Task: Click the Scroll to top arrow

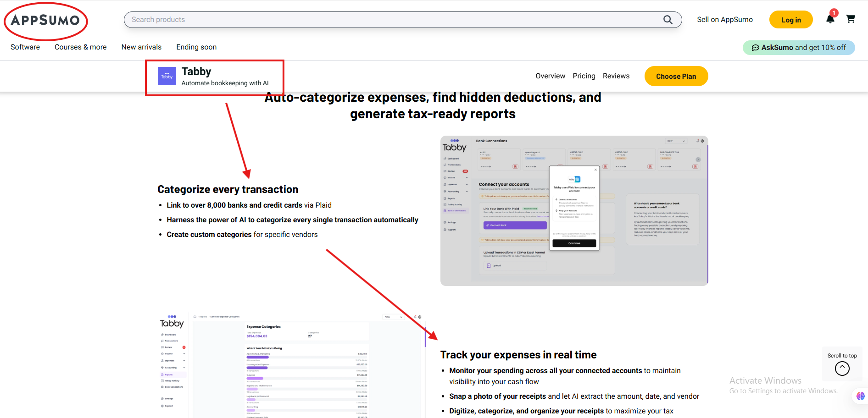Action: point(842,368)
